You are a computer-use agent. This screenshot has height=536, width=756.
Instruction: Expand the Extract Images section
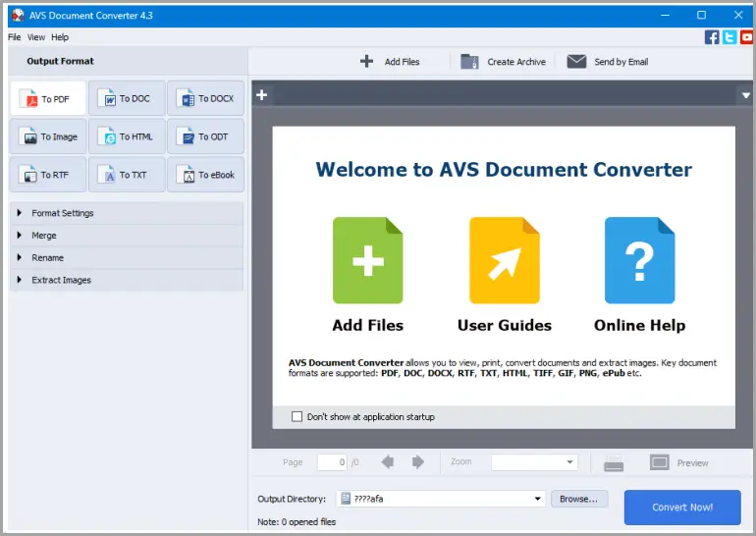tap(127, 280)
